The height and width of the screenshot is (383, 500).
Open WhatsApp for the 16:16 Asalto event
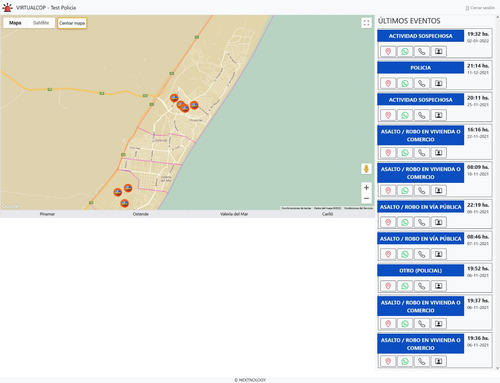(405, 153)
